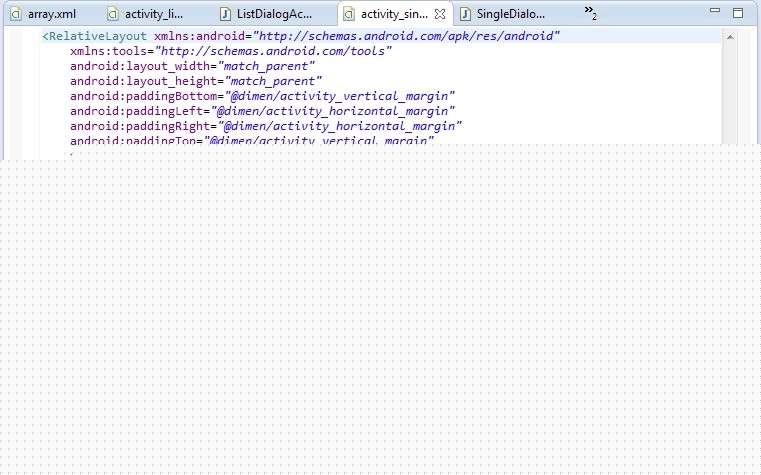Click the editor scrollbar up arrow
Image resolution: width=761 pixels, height=475 pixels.
coord(729,36)
